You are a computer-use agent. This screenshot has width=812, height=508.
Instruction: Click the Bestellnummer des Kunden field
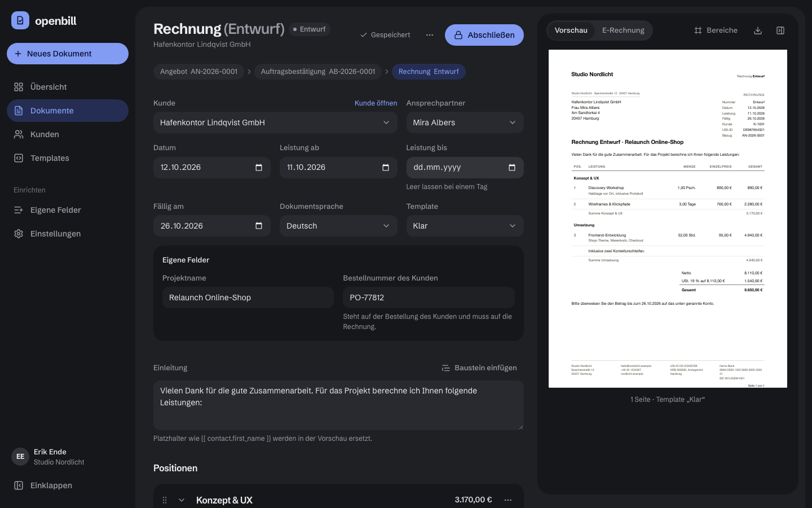click(429, 297)
